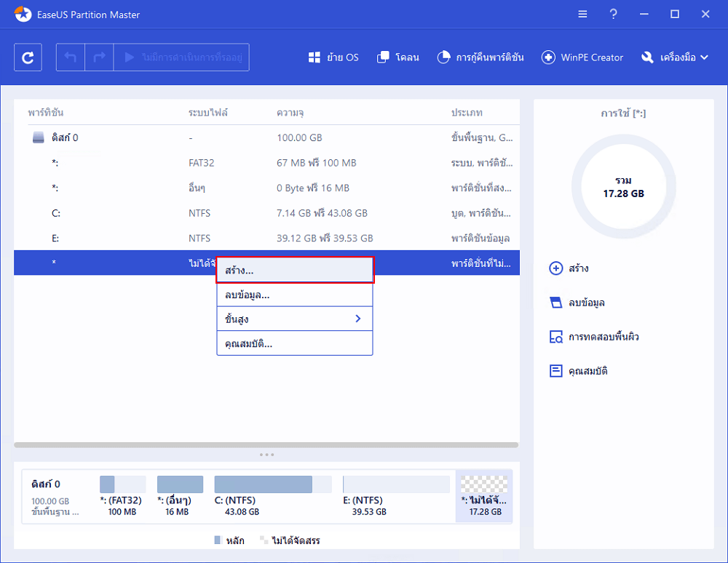The image size is (728, 563).
Task: Select the E: NTFS partition row
Action: (x=266, y=238)
